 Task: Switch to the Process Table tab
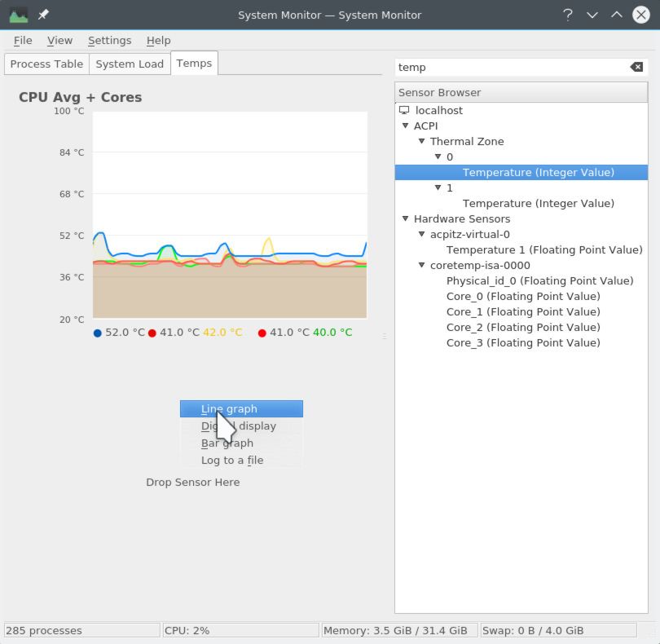pos(46,64)
